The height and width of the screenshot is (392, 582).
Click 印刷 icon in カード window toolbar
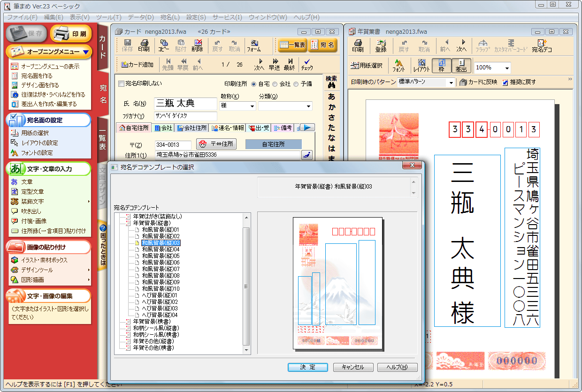pos(144,45)
